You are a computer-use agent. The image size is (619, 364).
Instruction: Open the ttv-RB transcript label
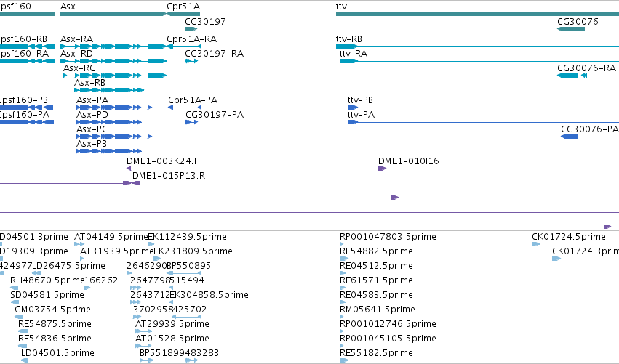pyautogui.click(x=349, y=39)
